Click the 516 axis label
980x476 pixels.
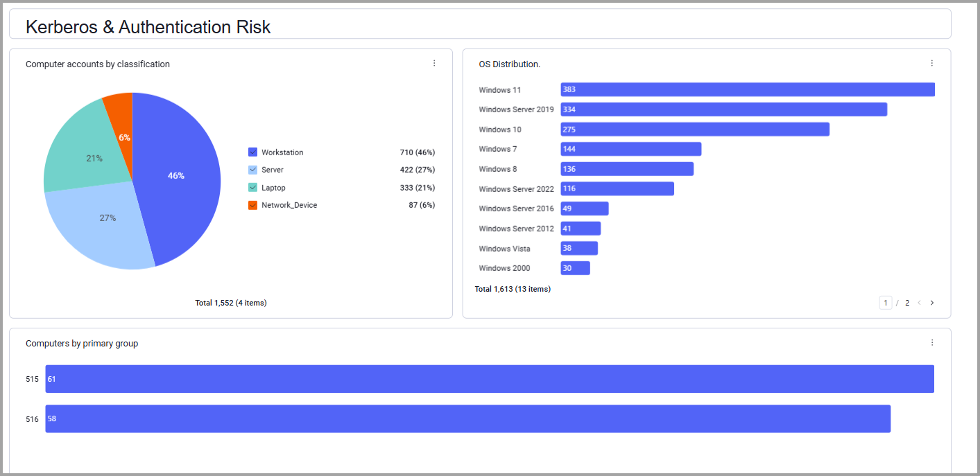click(32, 419)
